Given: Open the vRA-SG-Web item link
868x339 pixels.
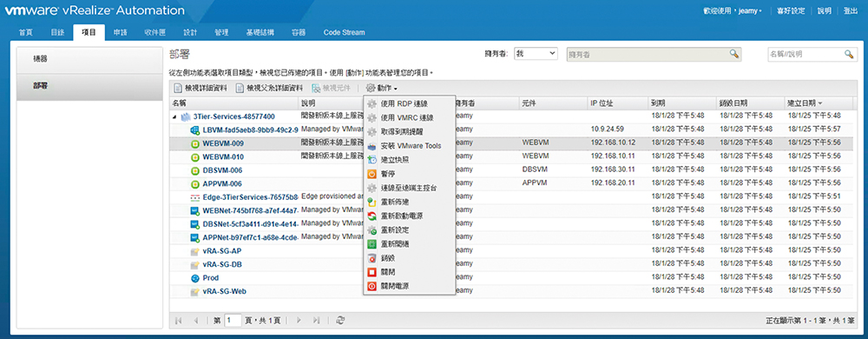Looking at the screenshot, I should [225, 291].
